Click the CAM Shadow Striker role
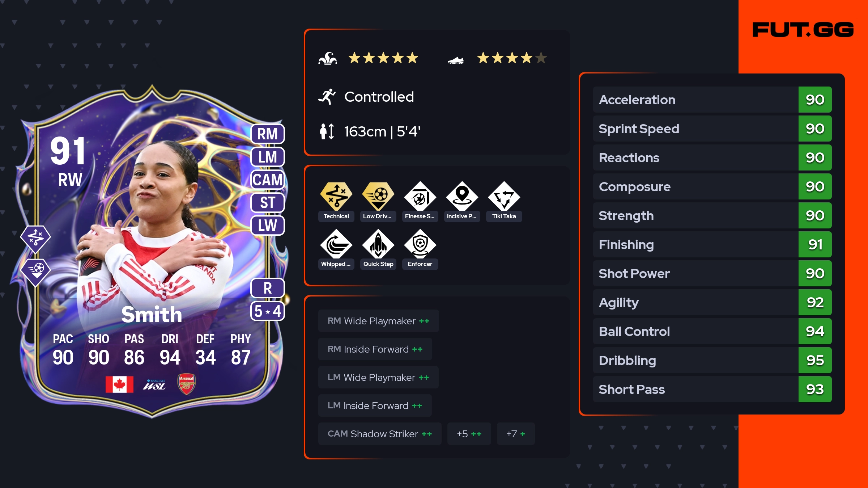 pyautogui.click(x=380, y=434)
